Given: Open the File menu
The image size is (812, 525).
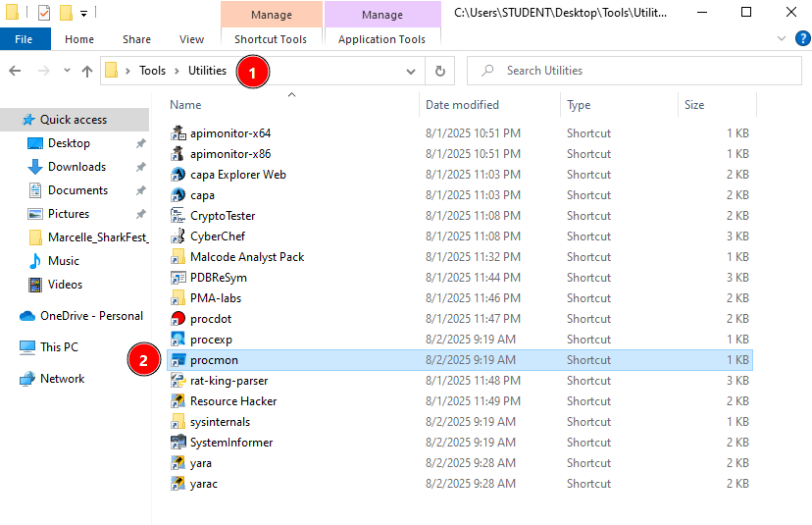Looking at the screenshot, I should 25,39.
